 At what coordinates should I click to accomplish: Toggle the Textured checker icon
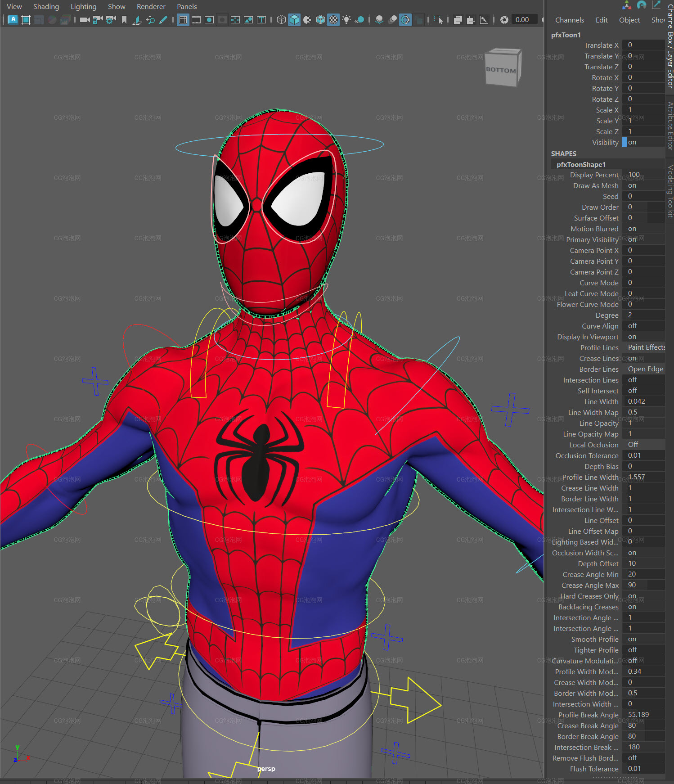pyautogui.click(x=333, y=20)
